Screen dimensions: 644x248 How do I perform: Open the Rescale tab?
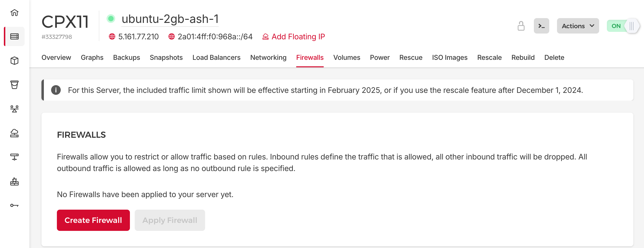[x=489, y=58]
